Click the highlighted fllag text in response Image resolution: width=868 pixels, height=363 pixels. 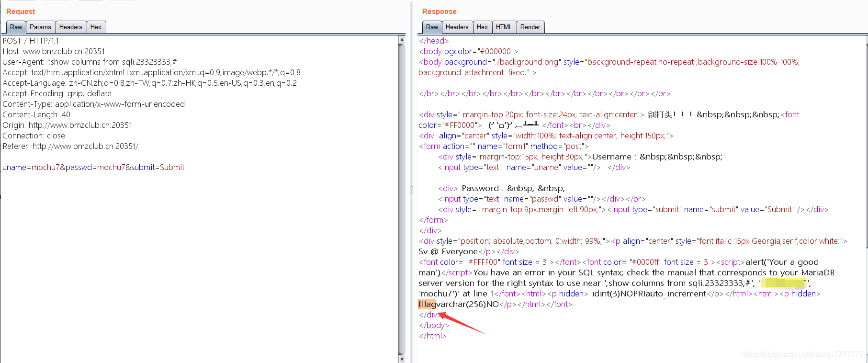click(x=427, y=304)
